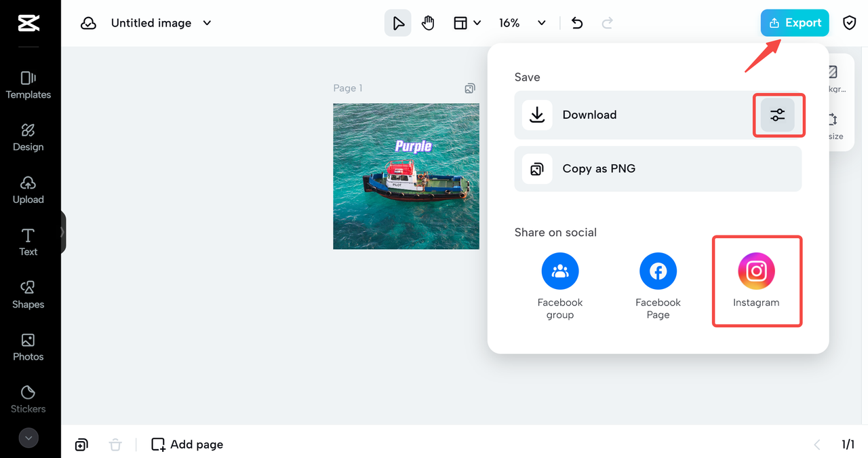Screen dimensions: 868x458
Task: Select the pointer selection tool
Action: (x=398, y=23)
